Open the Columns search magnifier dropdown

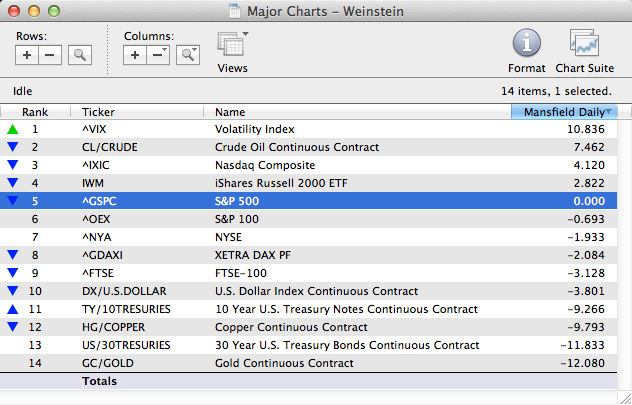(x=187, y=55)
